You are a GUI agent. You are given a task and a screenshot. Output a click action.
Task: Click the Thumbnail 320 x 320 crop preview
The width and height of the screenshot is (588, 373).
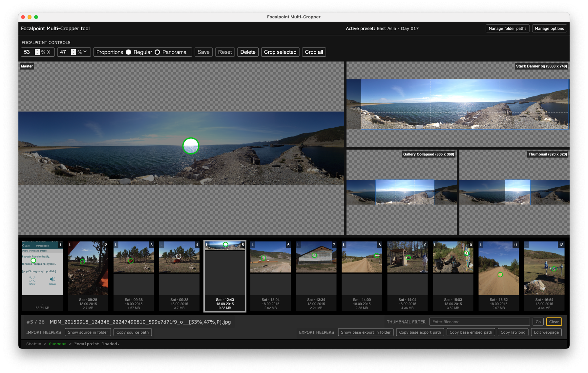point(514,192)
